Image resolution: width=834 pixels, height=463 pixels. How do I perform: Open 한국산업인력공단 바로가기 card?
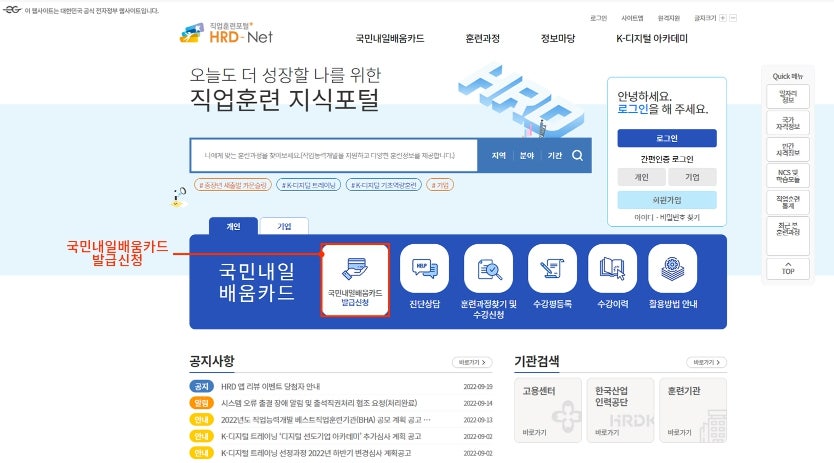(x=620, y=410)
